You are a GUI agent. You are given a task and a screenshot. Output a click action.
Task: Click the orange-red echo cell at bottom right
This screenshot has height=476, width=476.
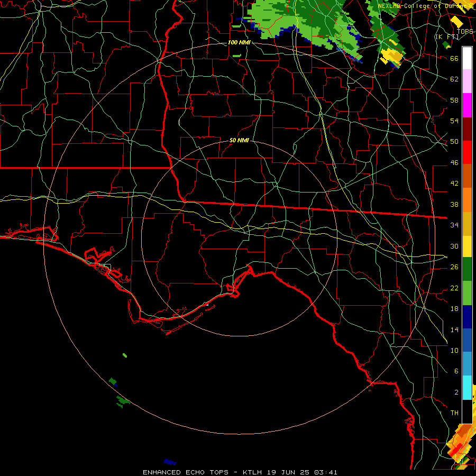coord(461,443)
